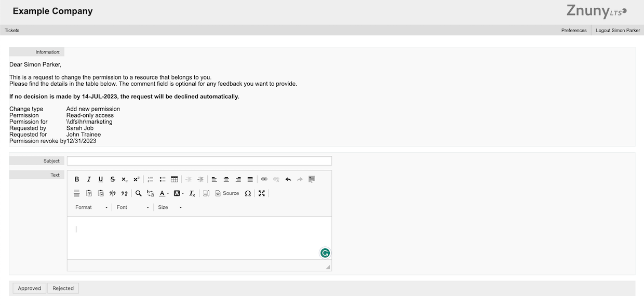Toggle bold formatting in the editor

[x=77, y=179]
